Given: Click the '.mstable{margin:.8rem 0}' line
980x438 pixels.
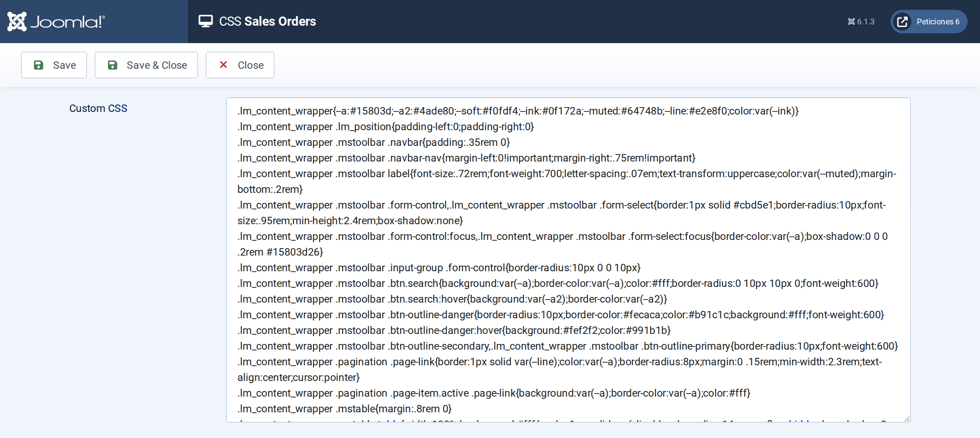Looking at the screenshot, I should tap(345, 409).
